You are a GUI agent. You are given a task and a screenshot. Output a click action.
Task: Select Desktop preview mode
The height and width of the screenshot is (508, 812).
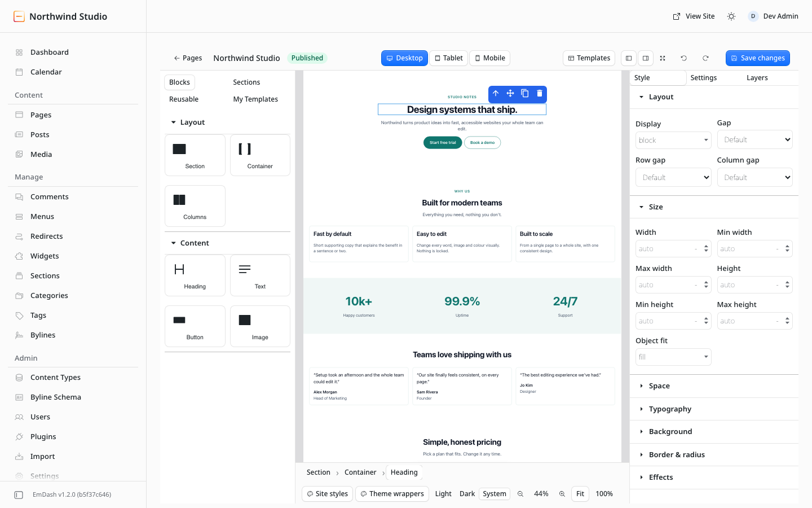coord(404,58)
